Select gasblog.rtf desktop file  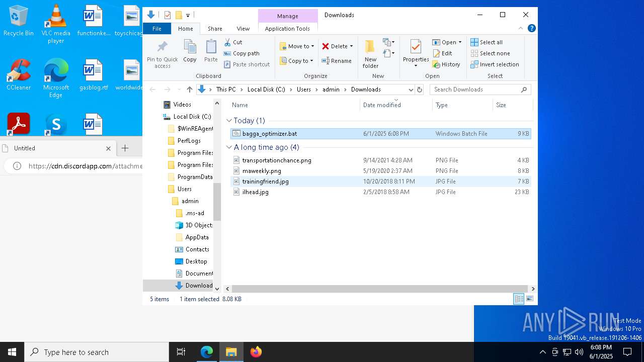point(94,75)
